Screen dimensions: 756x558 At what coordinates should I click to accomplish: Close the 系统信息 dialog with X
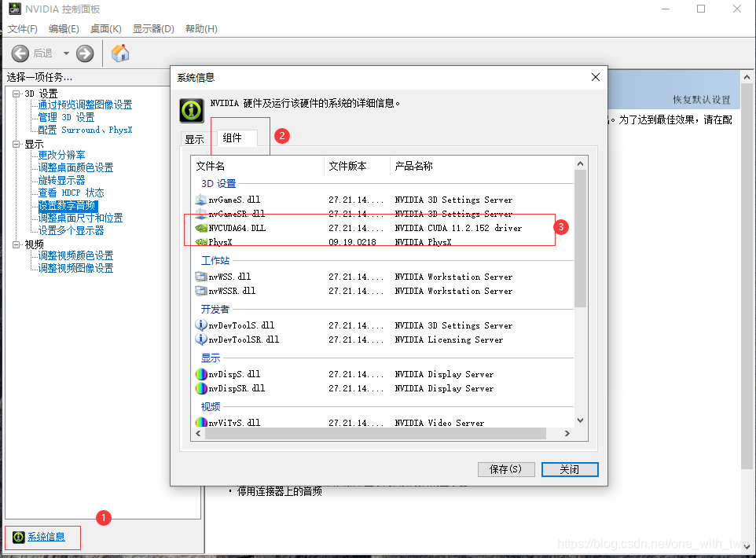click(596, 77)
